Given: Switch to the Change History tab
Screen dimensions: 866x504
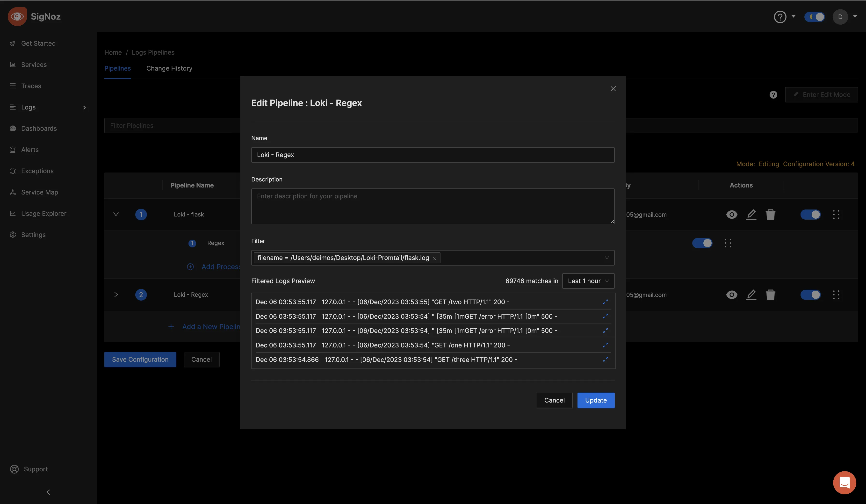Looking at the screenshot, I should [x=169, y=68].
